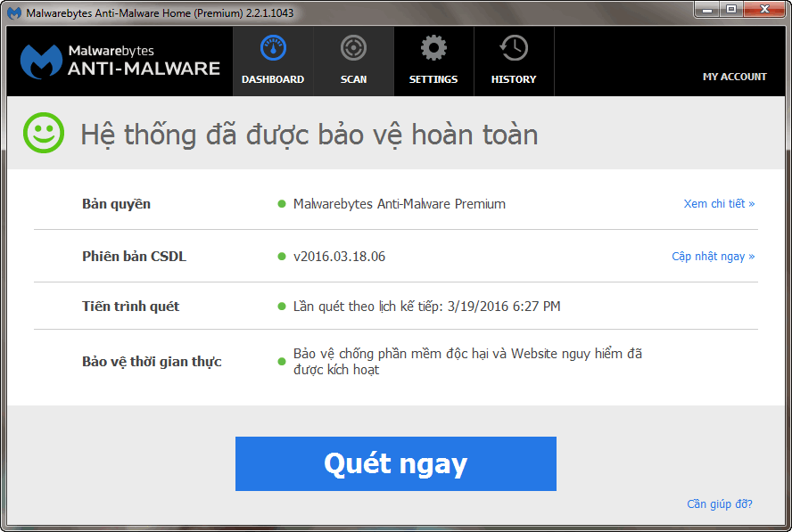792x532 pixels.
Task: Click the Hệ thống đã được bảo vệ heading
Action: pos(309,135)
